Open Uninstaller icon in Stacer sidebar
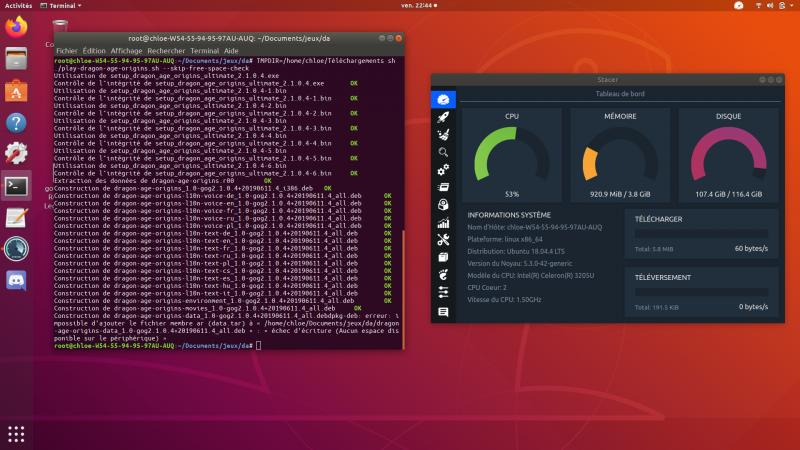Image resolution: width=800 pixels, height=450 pixels. tap(443, 205)
